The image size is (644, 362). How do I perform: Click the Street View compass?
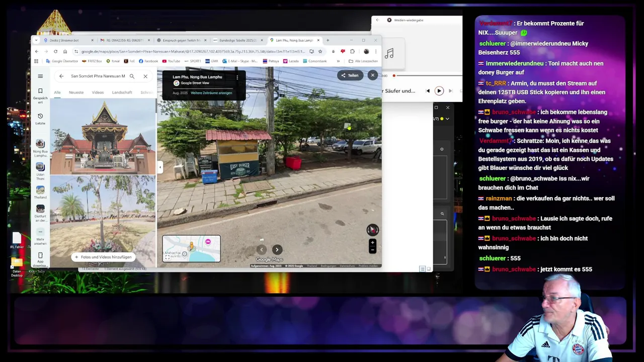(372, 230)
